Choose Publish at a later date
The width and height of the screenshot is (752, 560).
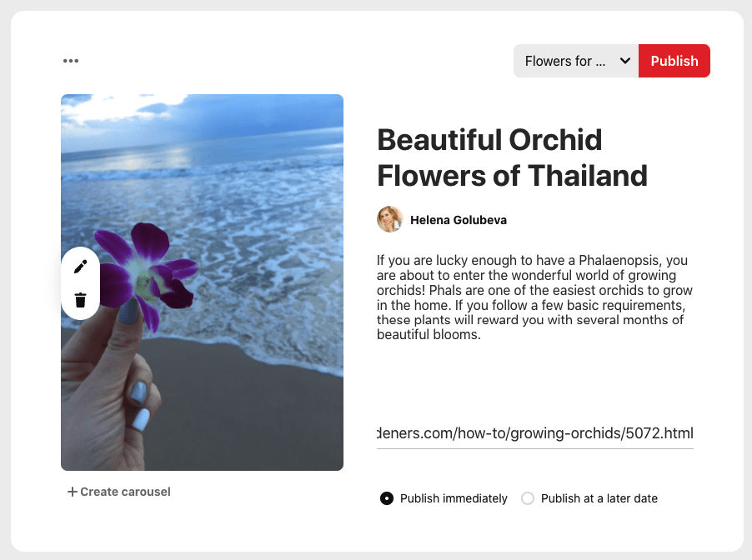(528, 497)
